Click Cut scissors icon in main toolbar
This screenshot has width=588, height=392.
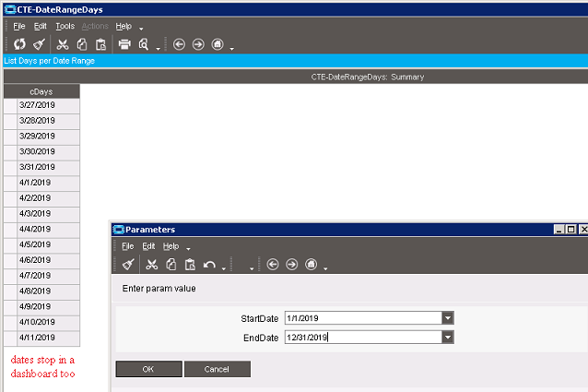tap(63, 44)
